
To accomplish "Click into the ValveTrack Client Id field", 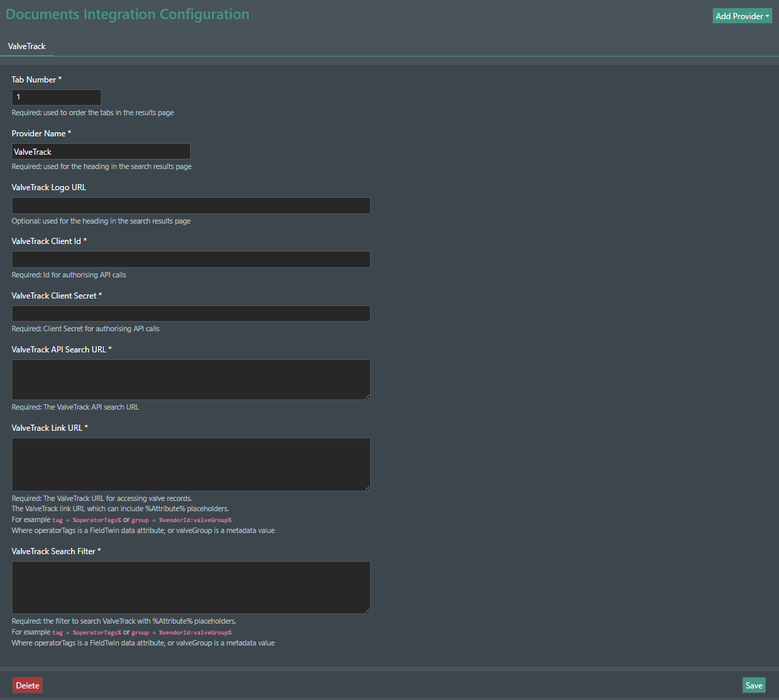I will 191,259.
